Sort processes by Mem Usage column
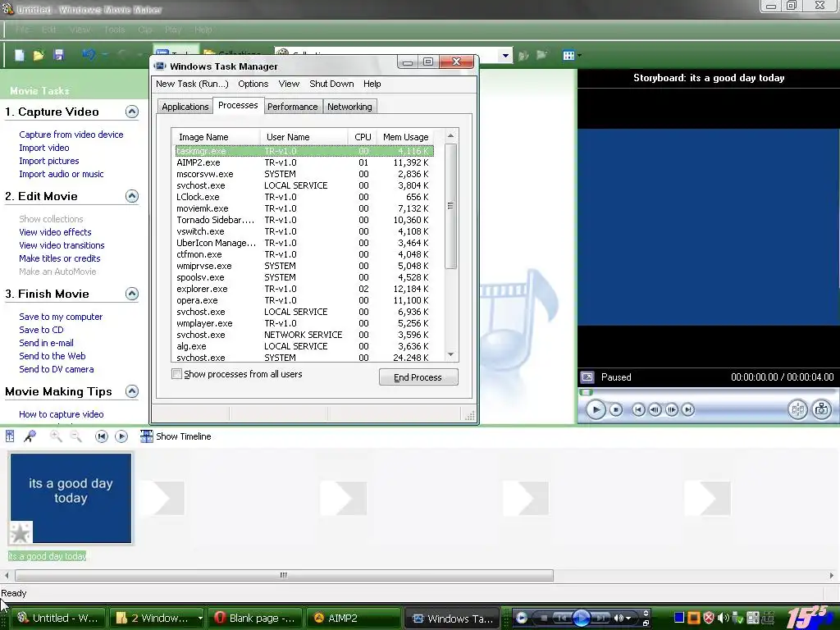This screenshot has height=630, width=840. (405, 137)
